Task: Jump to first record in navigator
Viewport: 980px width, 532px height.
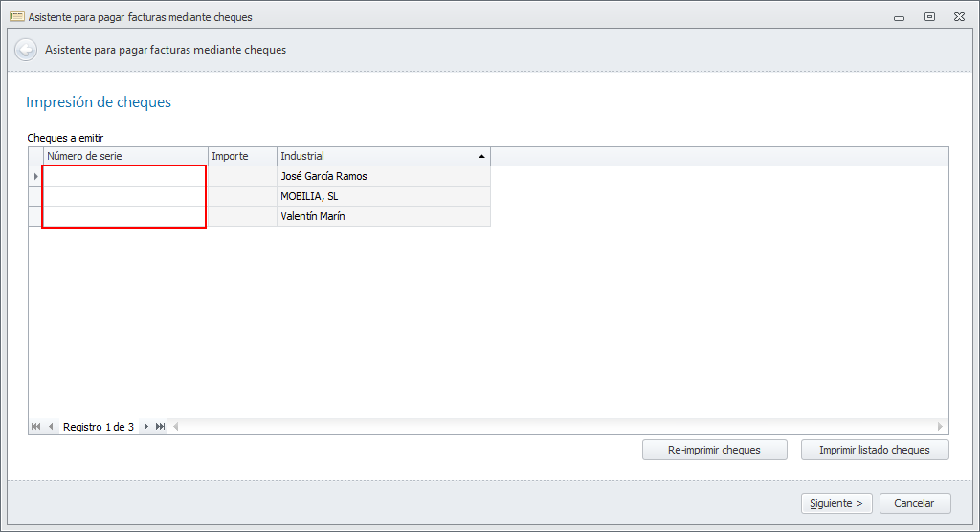Action: 35,427
